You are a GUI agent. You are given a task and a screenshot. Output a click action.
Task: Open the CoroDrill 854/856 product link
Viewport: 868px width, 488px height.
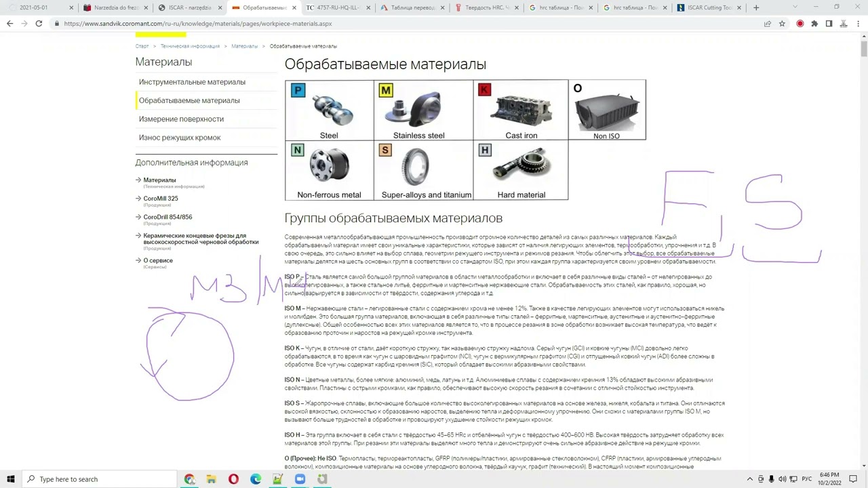(x=167, y=217)
